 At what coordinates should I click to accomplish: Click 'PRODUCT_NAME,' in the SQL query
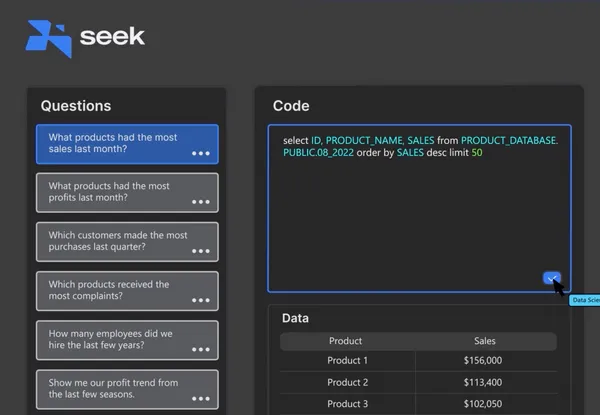365,140
